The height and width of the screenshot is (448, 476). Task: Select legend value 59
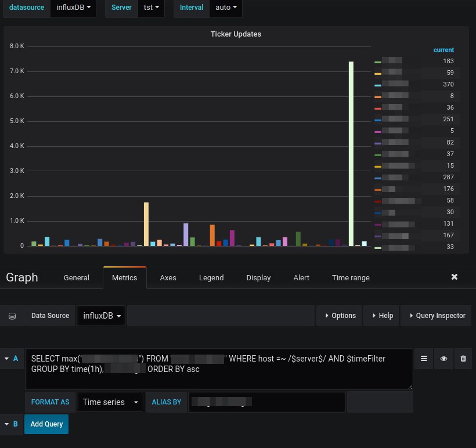point(450,73)
